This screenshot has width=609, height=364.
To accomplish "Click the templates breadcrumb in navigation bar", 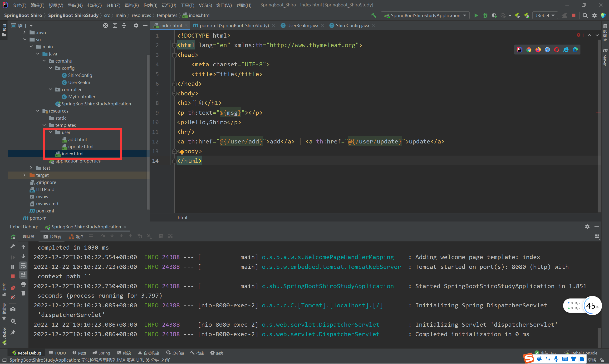I will click(x=167, y=15).
